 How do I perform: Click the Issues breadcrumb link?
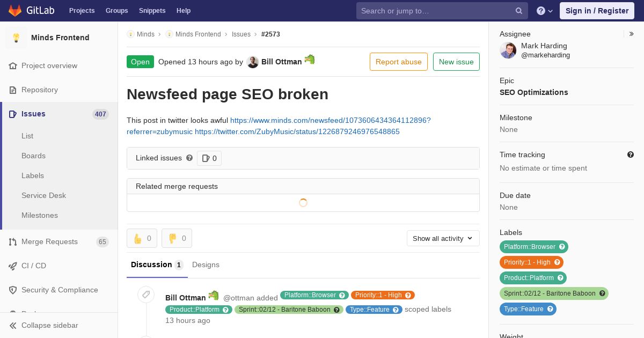(241, 34)
